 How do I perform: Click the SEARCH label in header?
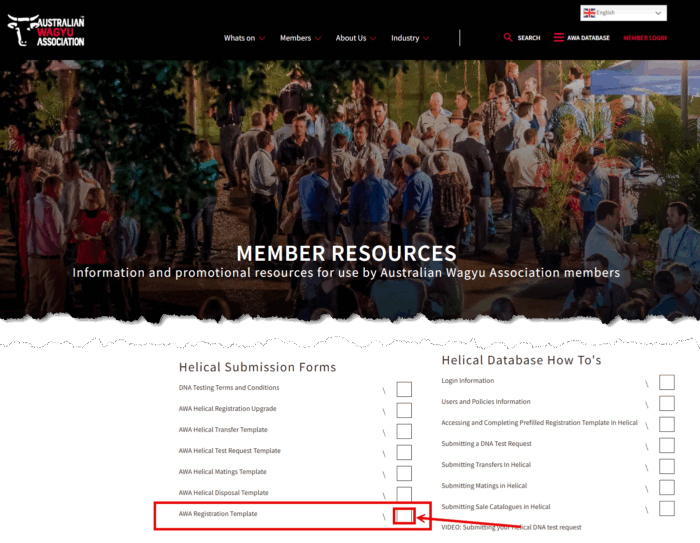pos(529,38)
